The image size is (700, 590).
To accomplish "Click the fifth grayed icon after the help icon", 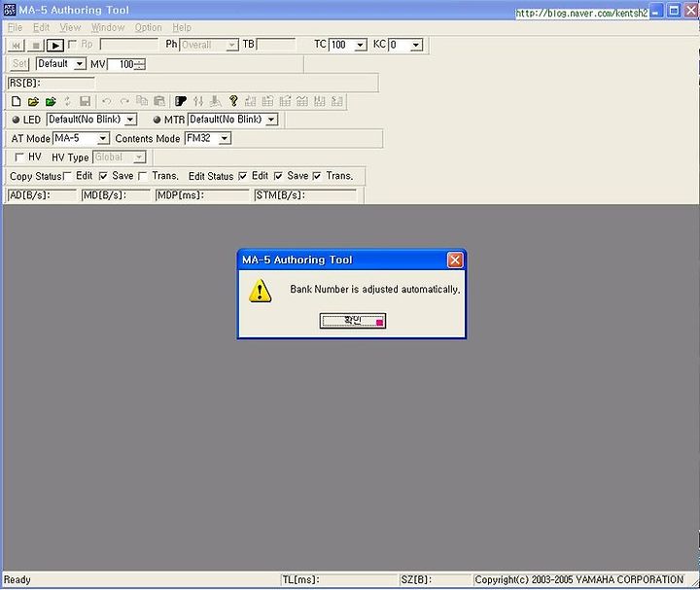I will pos(320,101).
